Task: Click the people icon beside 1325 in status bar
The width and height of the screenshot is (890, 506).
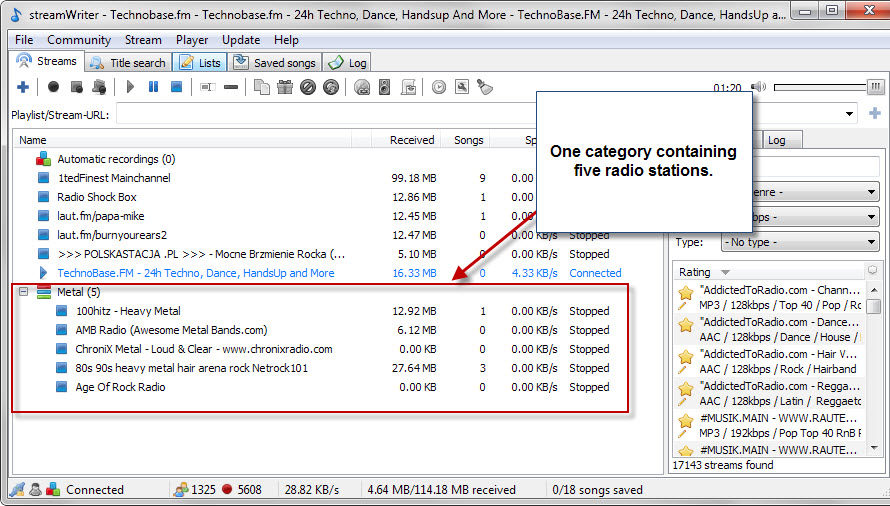Action: click(181, 490)
